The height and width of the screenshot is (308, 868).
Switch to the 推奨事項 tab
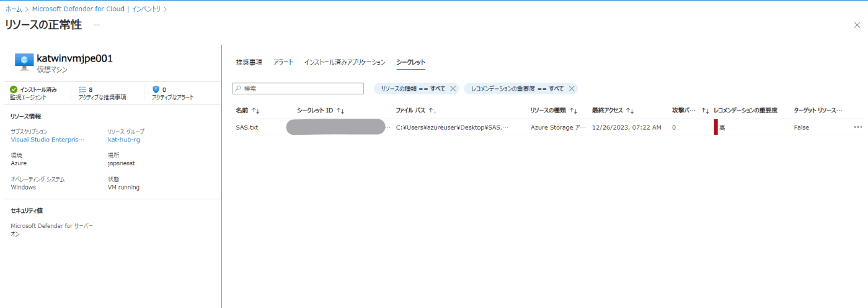tap(249, 62)
